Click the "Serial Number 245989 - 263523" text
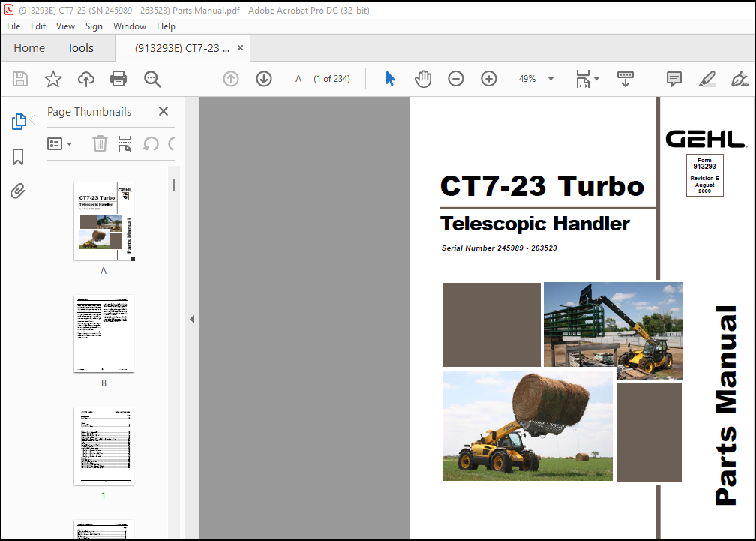The height and width of the screenshot is (541, 756). [499, 248]
